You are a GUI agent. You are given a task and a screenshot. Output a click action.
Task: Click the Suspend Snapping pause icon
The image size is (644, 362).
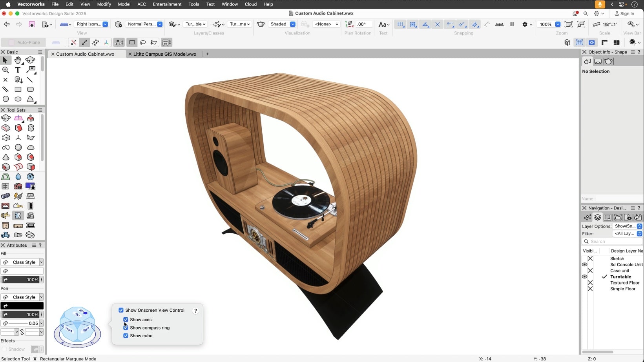[x=512, y=24]
